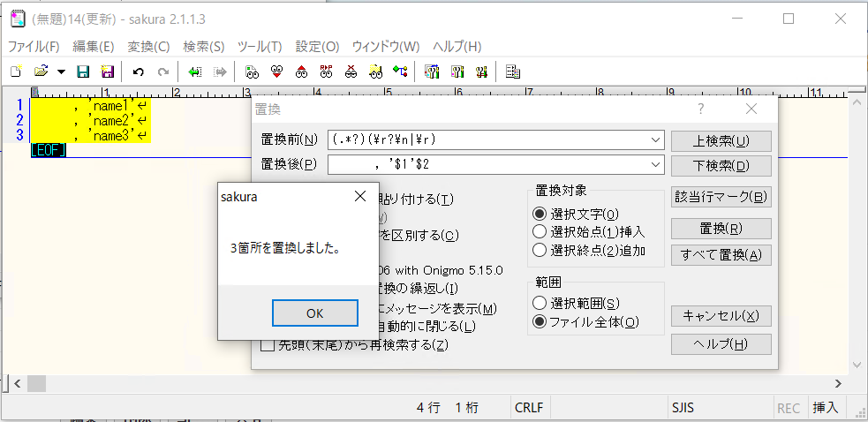Image resolution: width=868 pixels, height=422 pixels.
Task: Open the 変換(C) menu
Action: point(148,47)
